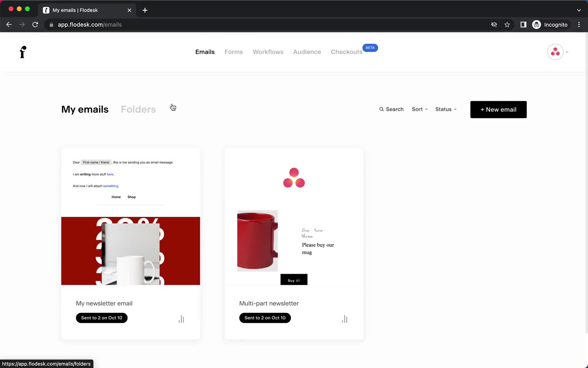Click the account dropdown chevron arrow
Image resolution: width=588 pixels, height=368 pixels.
coord(567,52)
